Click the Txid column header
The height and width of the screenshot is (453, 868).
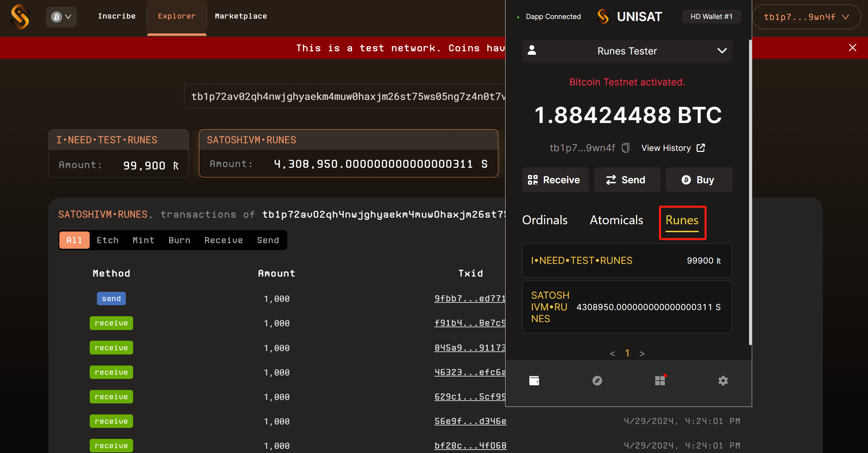(470, 273)
